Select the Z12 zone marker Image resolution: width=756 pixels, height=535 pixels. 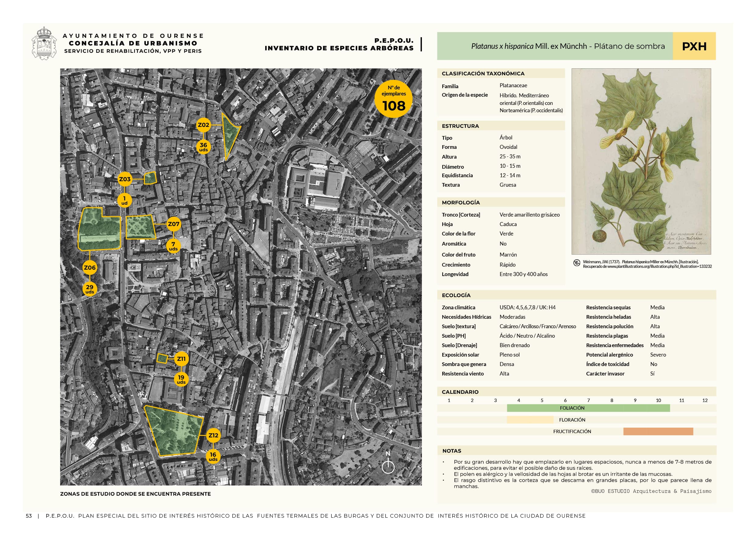213,435
